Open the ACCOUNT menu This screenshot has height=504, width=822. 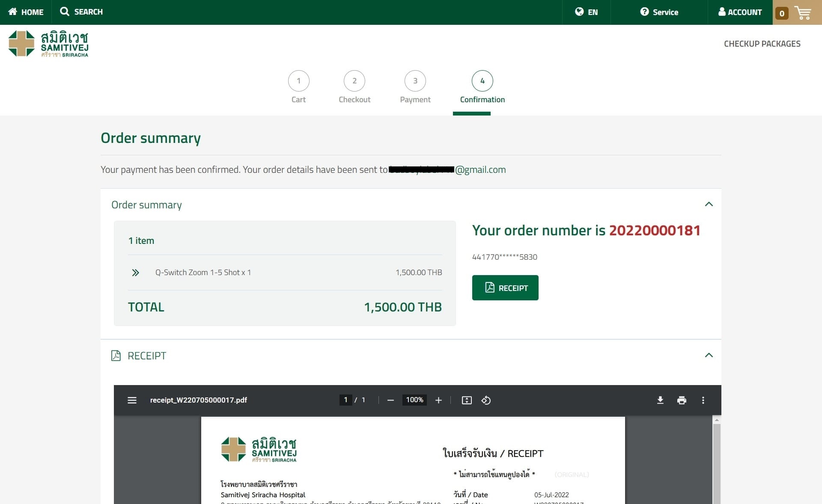pos(740,12)
